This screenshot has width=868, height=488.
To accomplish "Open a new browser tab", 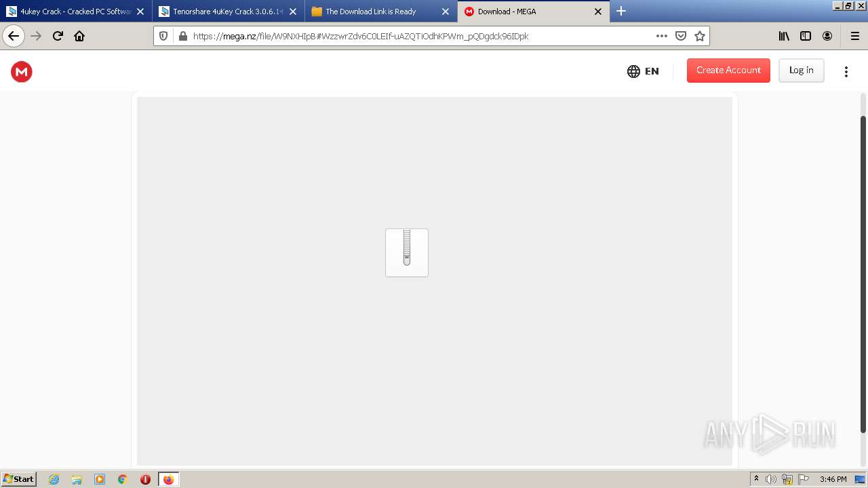I will pos(621,11).
